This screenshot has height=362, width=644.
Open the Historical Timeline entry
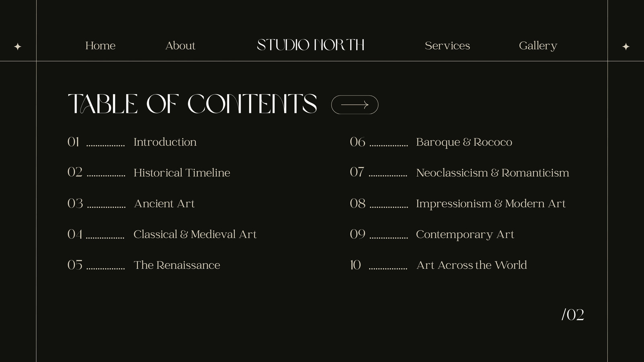pos(182,173)
